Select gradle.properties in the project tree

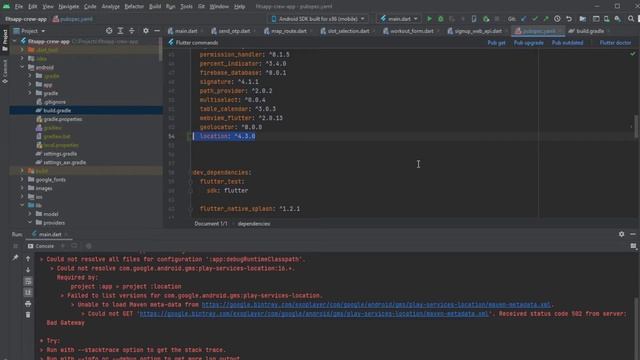[62, 119]
